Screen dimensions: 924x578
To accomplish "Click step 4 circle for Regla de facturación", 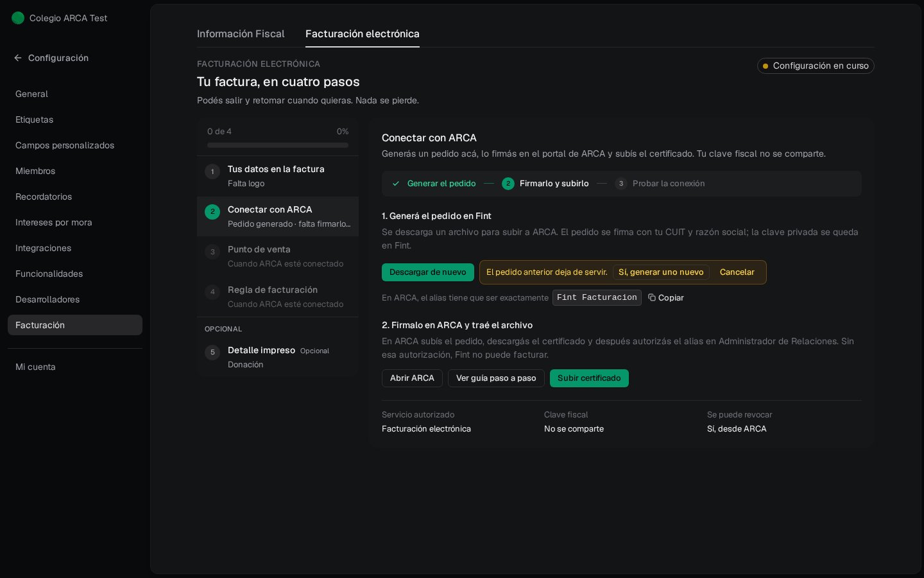I will (x=212, y=292).
